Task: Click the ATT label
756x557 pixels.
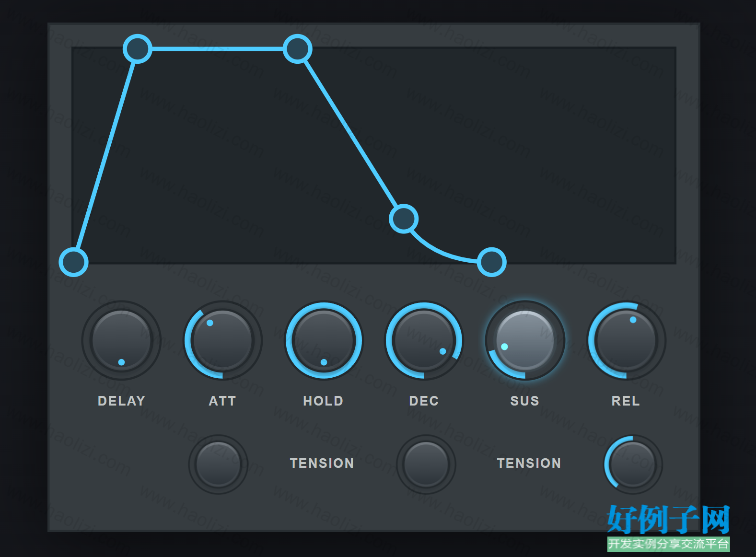Action: click(x=223, y=401)
